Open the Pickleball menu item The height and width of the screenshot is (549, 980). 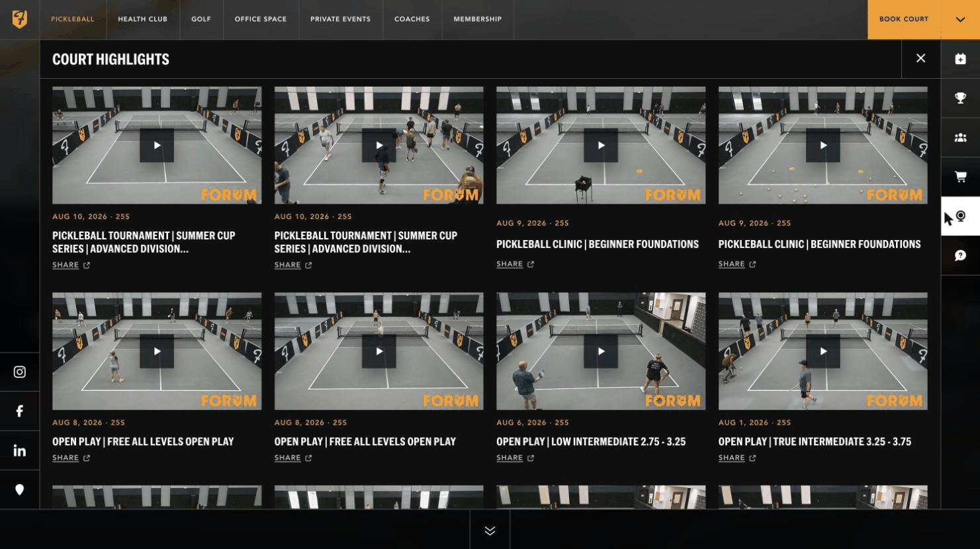(x=73, y=19)
